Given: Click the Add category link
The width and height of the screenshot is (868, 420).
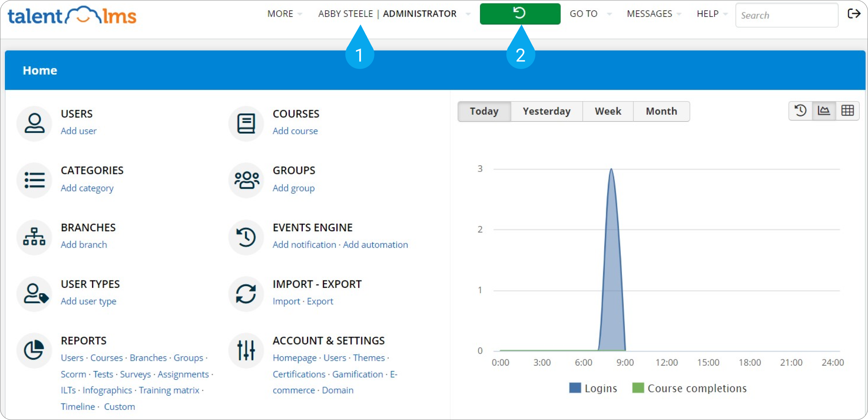Looking at the screenshot, I should (x=87, y=188).
